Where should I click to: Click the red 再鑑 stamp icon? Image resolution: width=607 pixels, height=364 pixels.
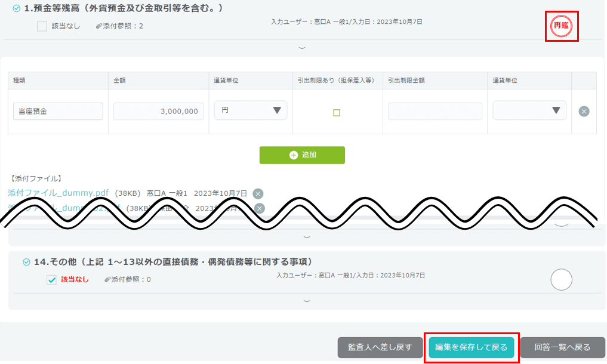[x=561, y=26]
